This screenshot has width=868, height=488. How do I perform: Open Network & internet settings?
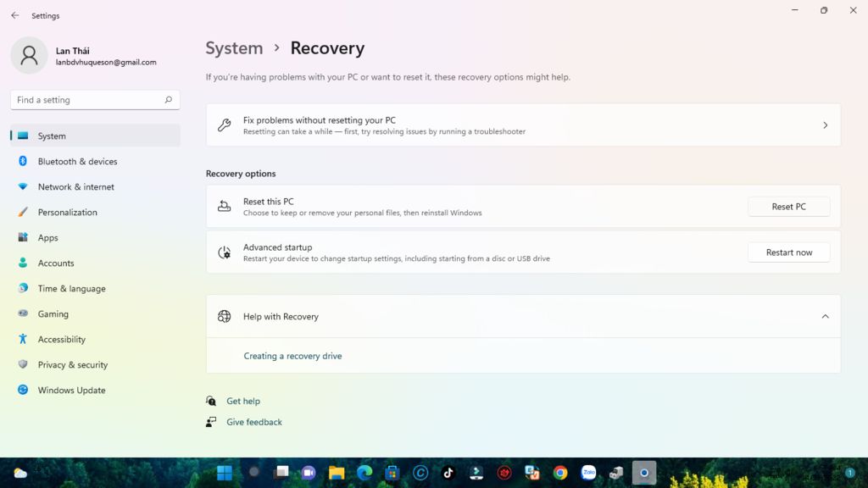(95, 186)
